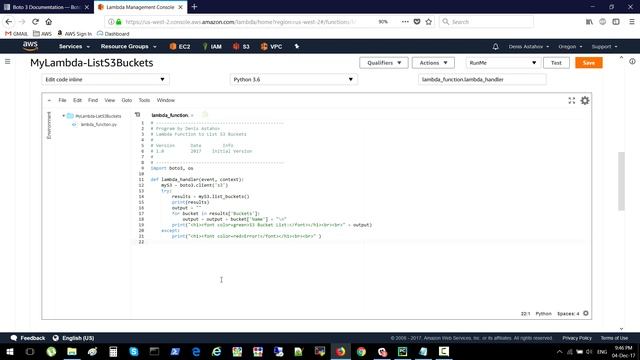Click the pin shortcuts icon in navbar
640x360 pixels.
[x=297, y=47]
